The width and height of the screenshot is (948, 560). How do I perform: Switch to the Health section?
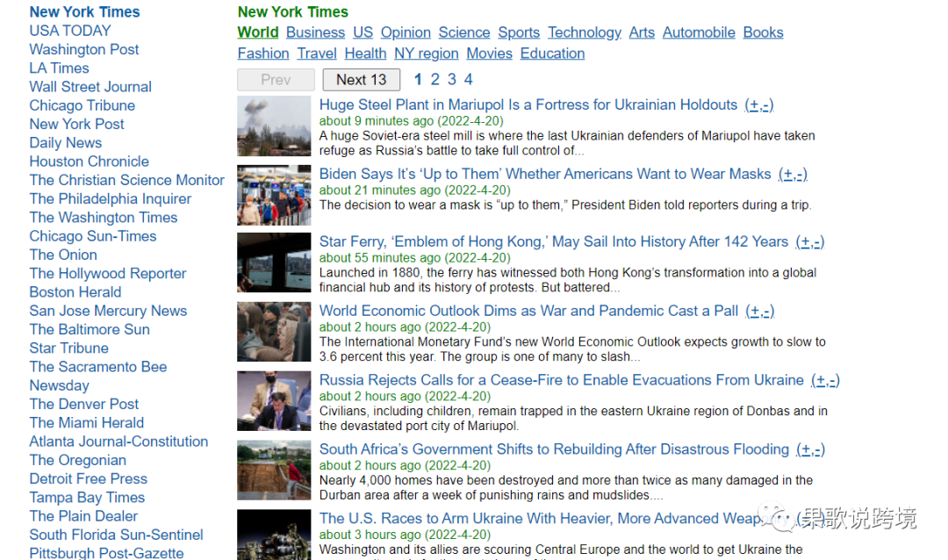pyautogui.click(x=365, y=54)
